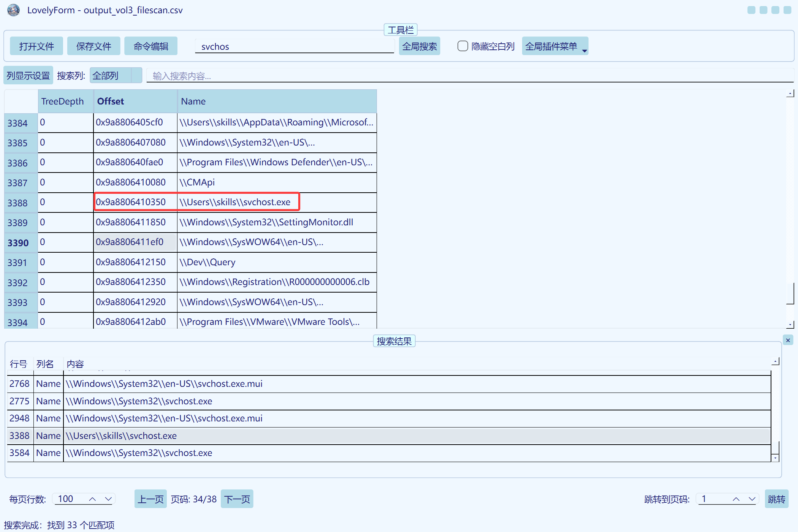Viewport: 798px width, 532px height.
Task: Click the 列显示设置 button
Action: [28, 76]
